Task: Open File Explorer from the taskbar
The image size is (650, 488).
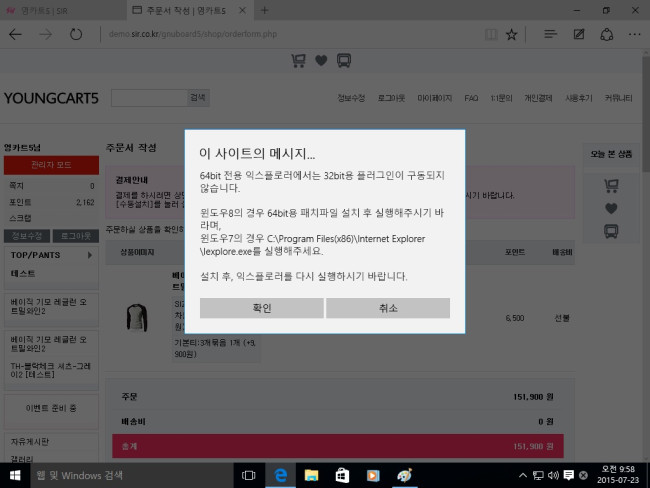Action: pyautogui.click(x=311, y=474)
